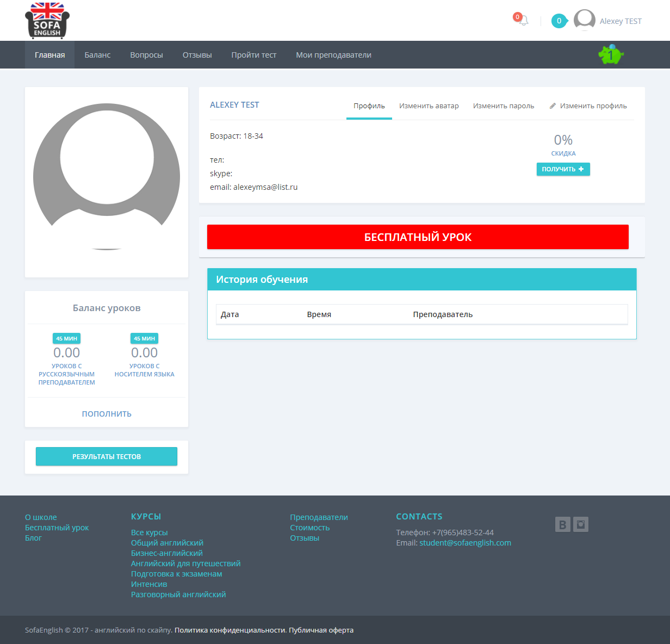The width and height of the screenshot is (670, 644).
Task: Open Общий английский course link
Action: coord(167,543)
